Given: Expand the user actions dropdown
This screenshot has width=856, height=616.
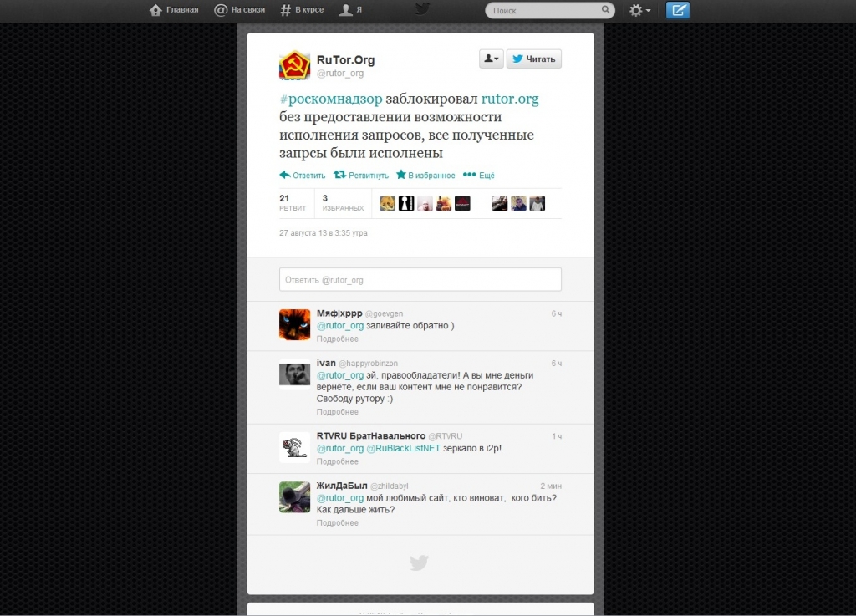Looking at the screenshot, I should [x=491, y=59].
